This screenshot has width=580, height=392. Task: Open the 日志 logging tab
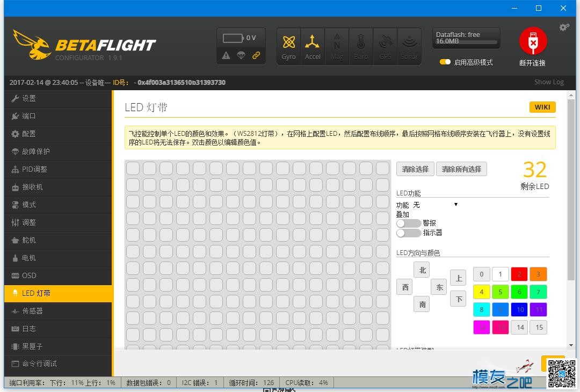(58, 329)
